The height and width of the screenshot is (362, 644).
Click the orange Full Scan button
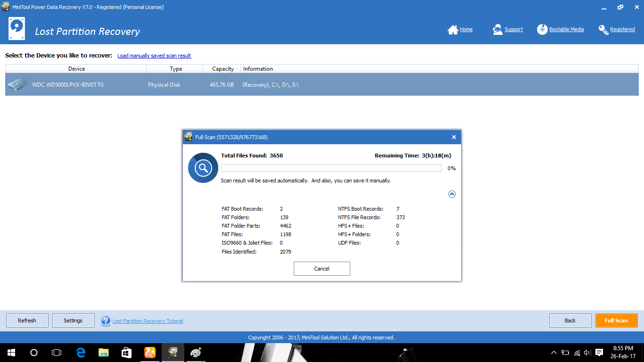pyautogui.click(x=616, y=321)
